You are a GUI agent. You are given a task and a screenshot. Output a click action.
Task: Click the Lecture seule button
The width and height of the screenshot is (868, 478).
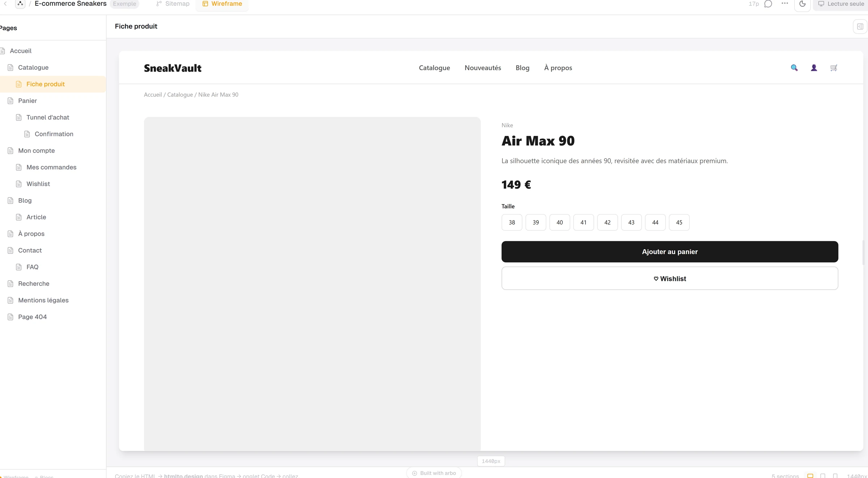841,4
